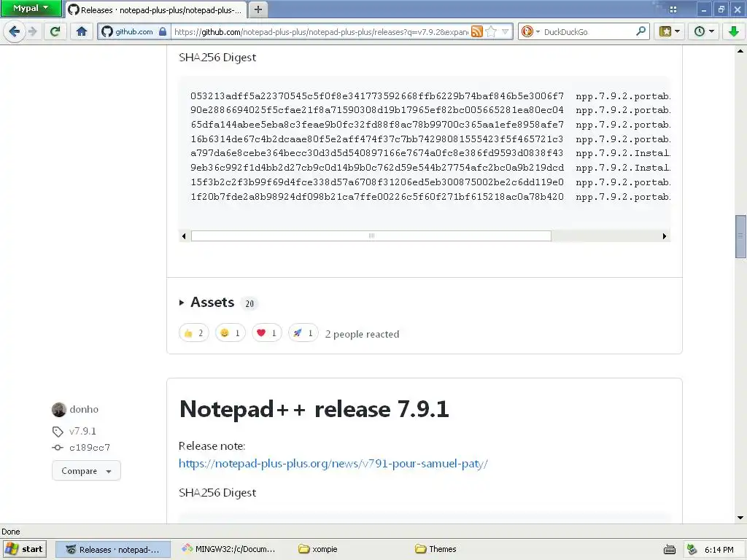Open a new tab with plus button
Screen dimensions: 747x560
258,9
